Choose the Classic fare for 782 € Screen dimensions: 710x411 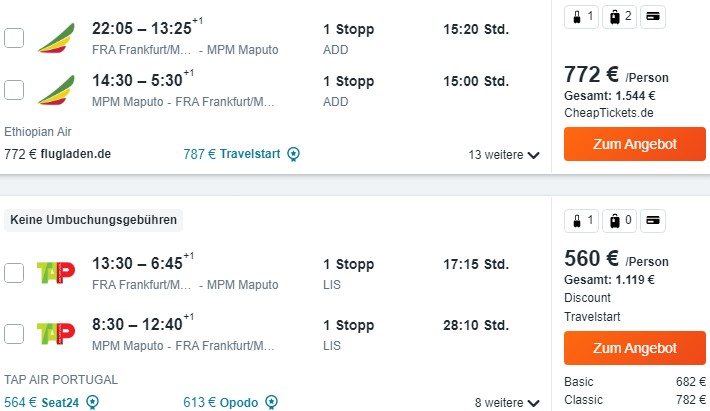[x=635, y=400]
